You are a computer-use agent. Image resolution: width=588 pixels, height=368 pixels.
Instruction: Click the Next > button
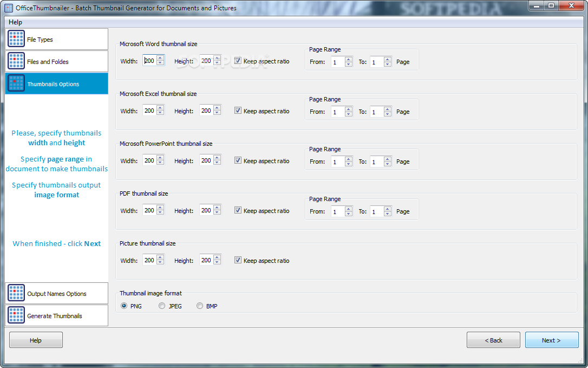552,340
